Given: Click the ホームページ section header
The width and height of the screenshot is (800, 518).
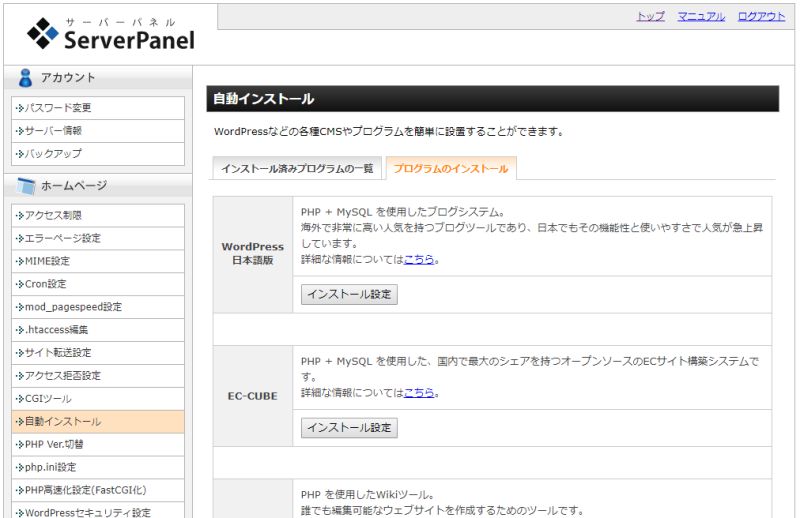Looking at the screenshot, I should coord(98,186).
